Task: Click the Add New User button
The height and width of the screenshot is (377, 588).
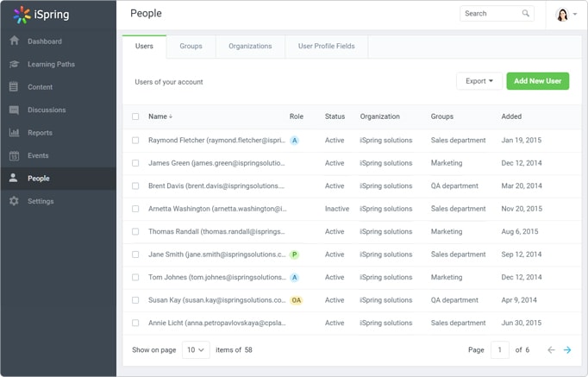Action: (x=537, y=81)
